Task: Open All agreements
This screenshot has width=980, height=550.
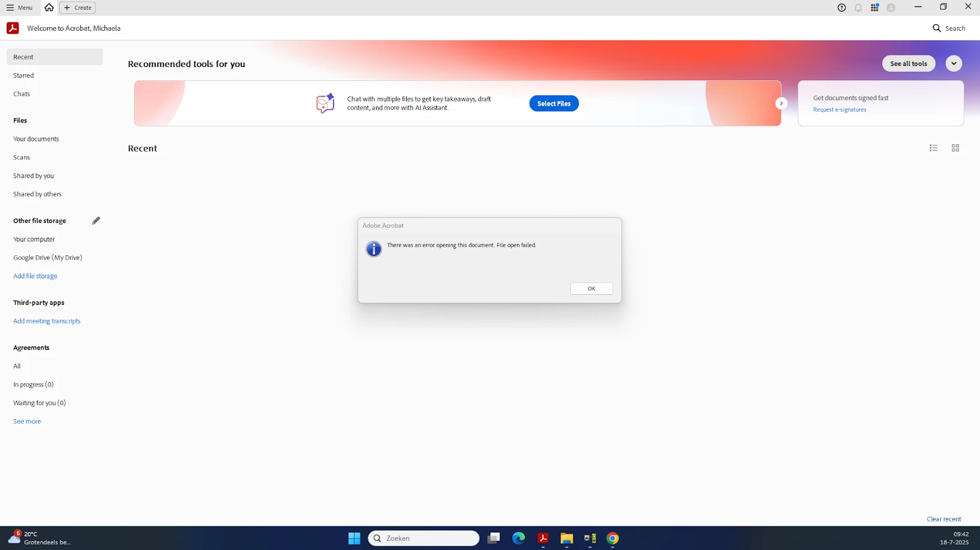Action: (17, 366)
